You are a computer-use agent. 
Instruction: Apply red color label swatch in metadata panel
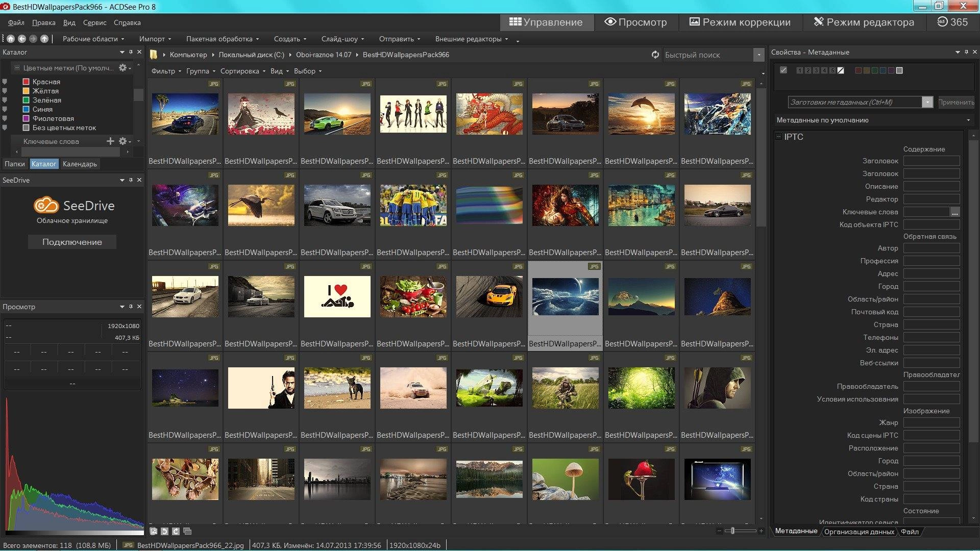859,70
